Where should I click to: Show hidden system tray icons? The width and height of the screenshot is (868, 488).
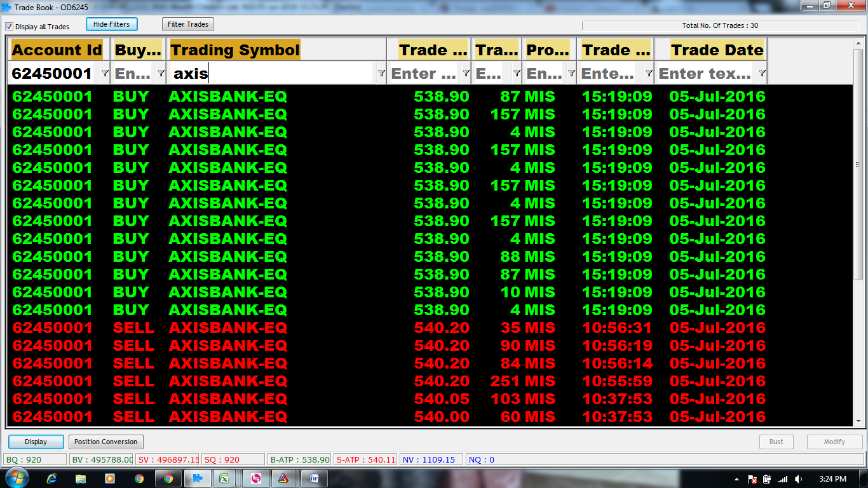point(736,479)
